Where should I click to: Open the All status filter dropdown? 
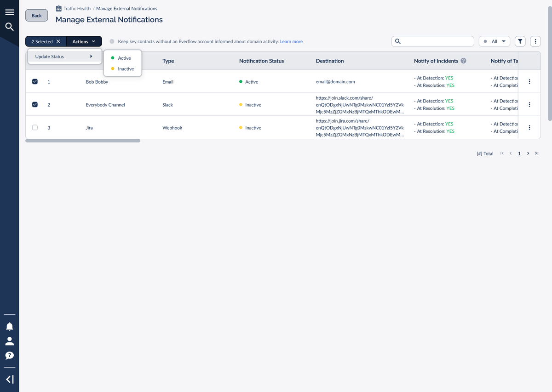click(x=494, y=41)
